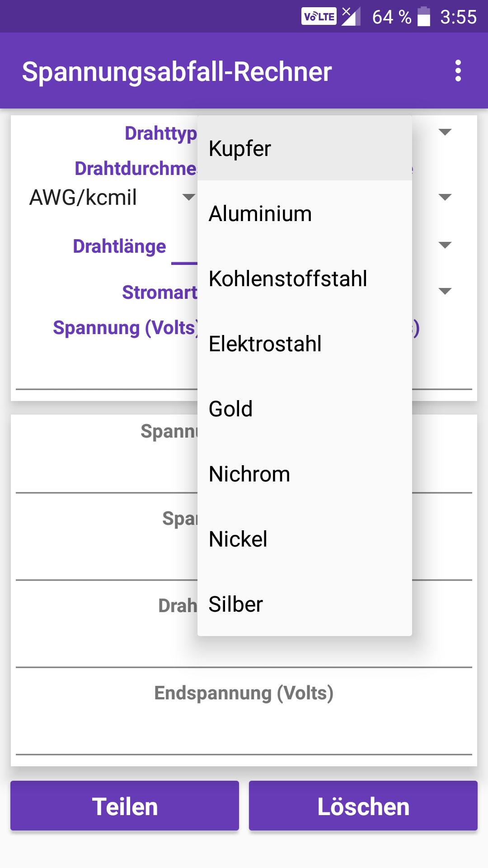
Task: Pick Nickel as the wire type
Action: (305, 539)
